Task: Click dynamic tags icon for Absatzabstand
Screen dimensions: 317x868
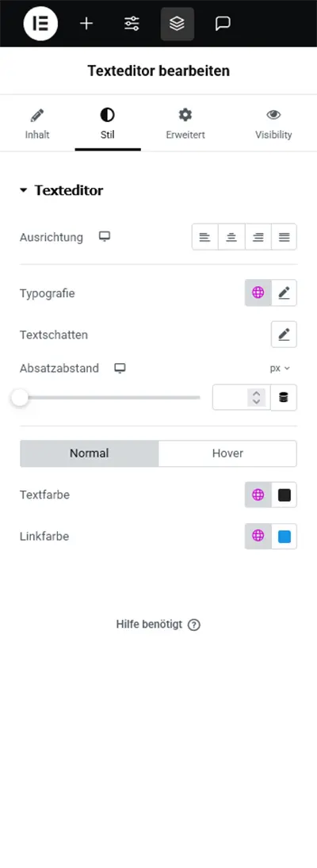Action: 284,397
